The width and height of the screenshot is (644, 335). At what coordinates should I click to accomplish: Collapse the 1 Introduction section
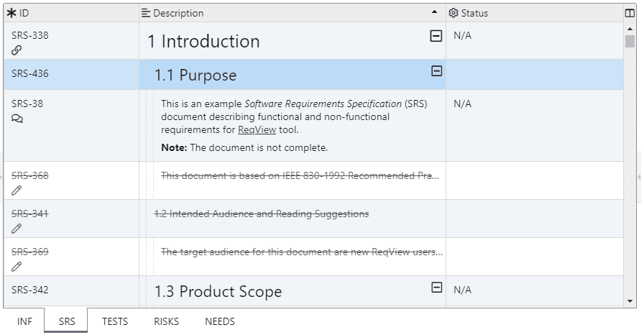coord(436,36)
